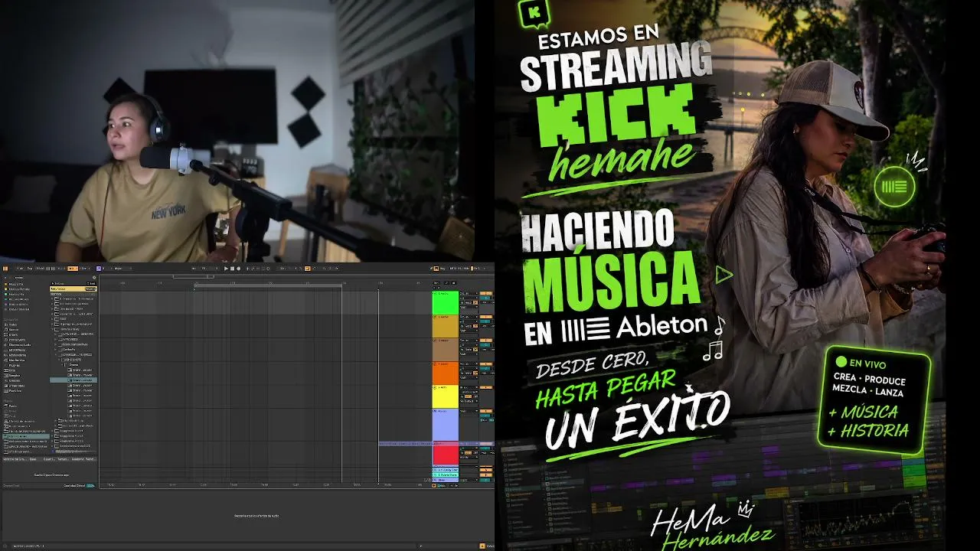Click the loop brace in the arrangement ruler

tap(268, 287)
